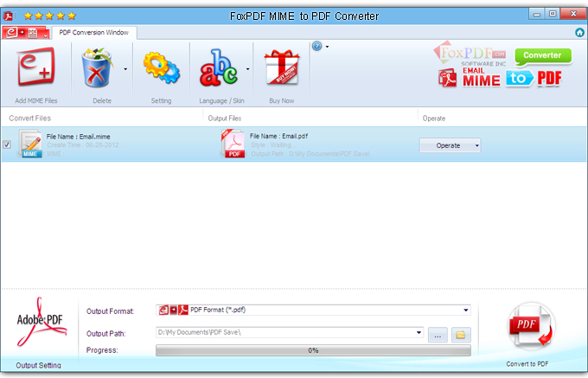Click the Email.pdf output file icon
Screen dimensions: 588x378
tap(233, 144)
